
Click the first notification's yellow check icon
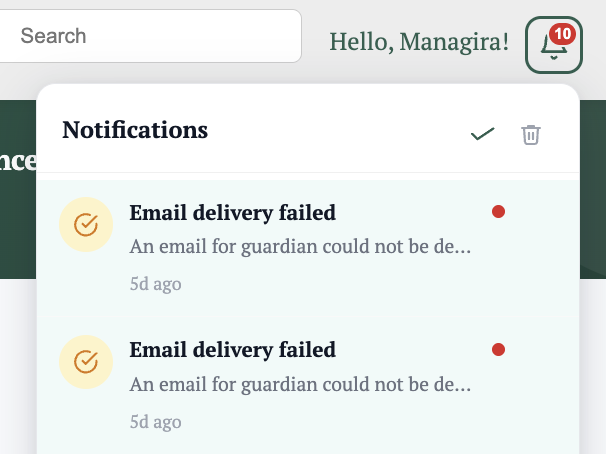click(x=86, y=224)
